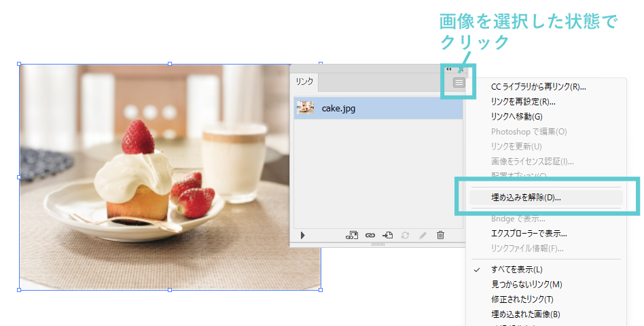Viewport: 644px width, 326px height.
Task: Click the Relink chain icon
Action: coord(370,235)
